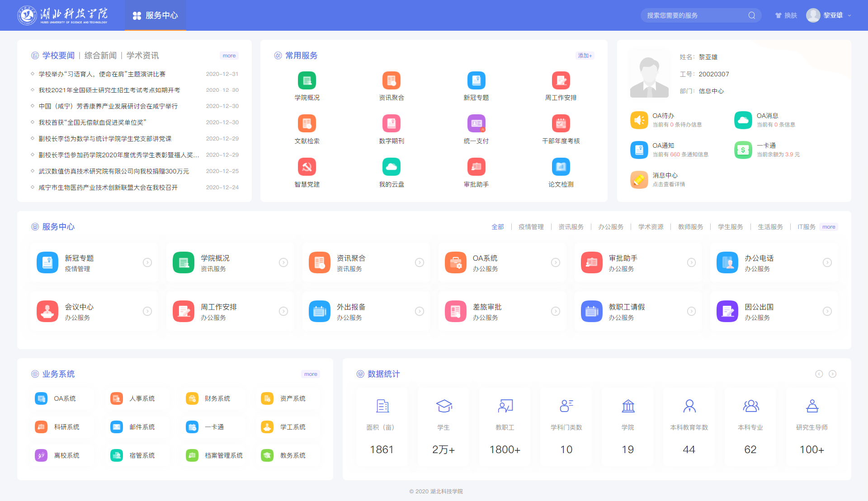Open the 我的云盘 cloud icon
The height and width of the screenshot is (501, 868).
point(391,167)
